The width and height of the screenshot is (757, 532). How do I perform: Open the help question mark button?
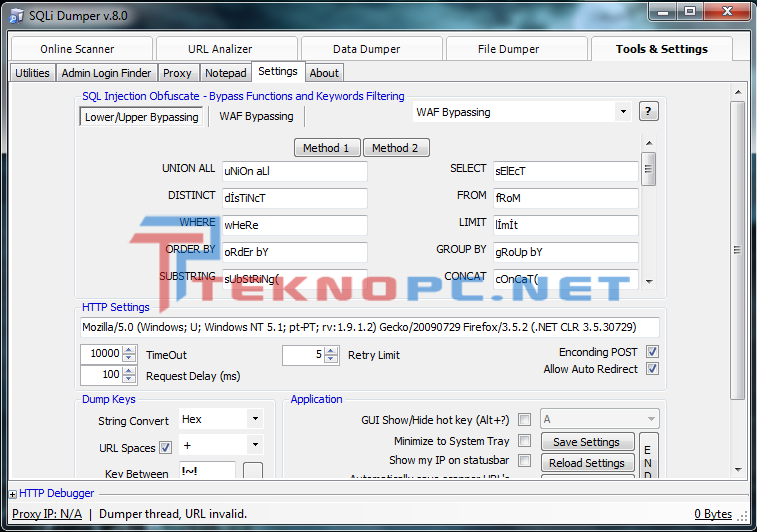pyautogui.click(x=648, y=112)
